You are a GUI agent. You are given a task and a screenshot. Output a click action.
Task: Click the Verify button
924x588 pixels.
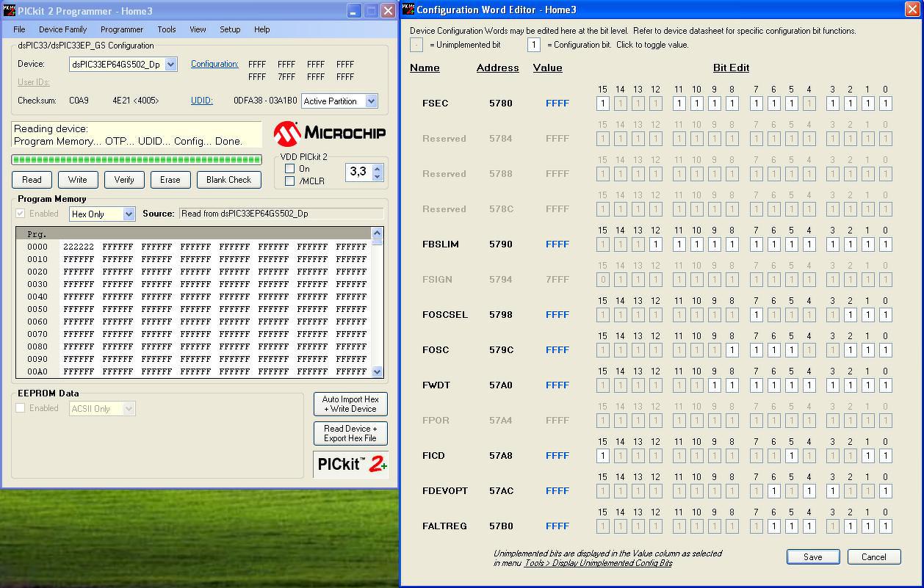pos(124,180)
